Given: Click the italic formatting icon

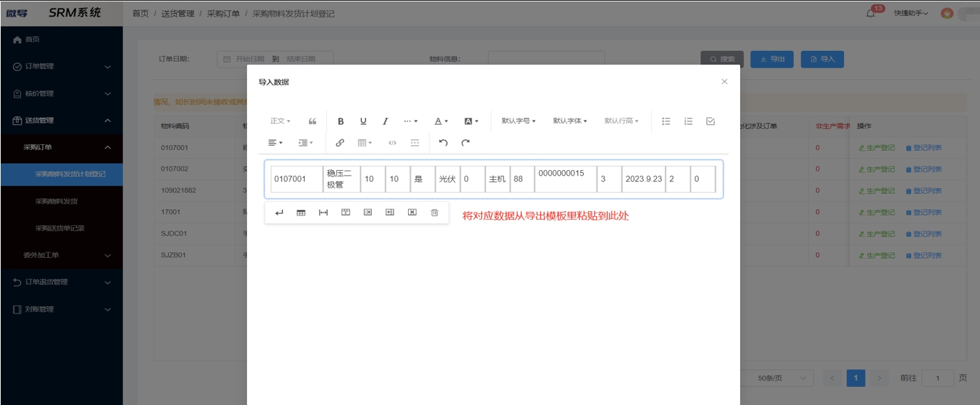Looking at the screenshot, I should (385, 121).
